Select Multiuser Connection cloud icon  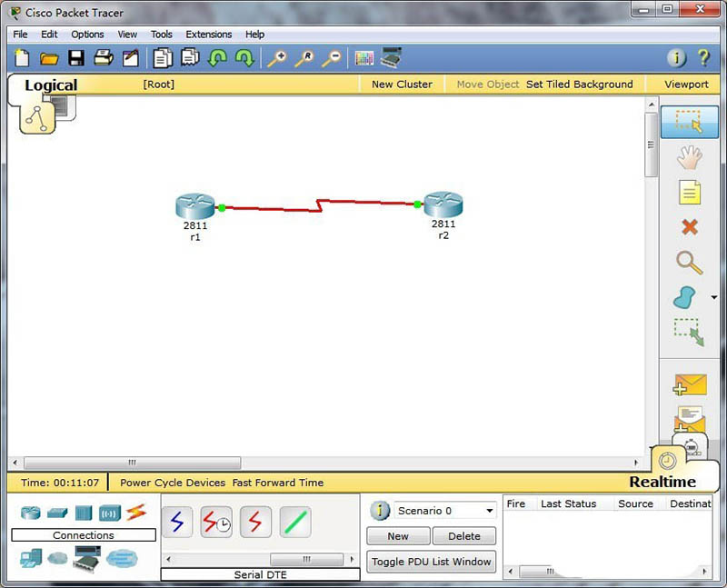[x=122, y=558]
